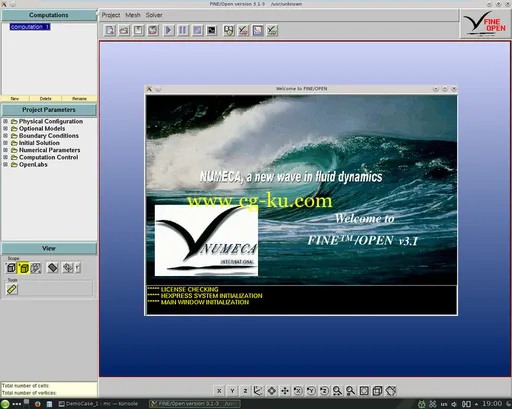The height and width of the screenshot is (409, 512).
Task: Expand the Physical Configuration tree node
Action: pos(5,121)
